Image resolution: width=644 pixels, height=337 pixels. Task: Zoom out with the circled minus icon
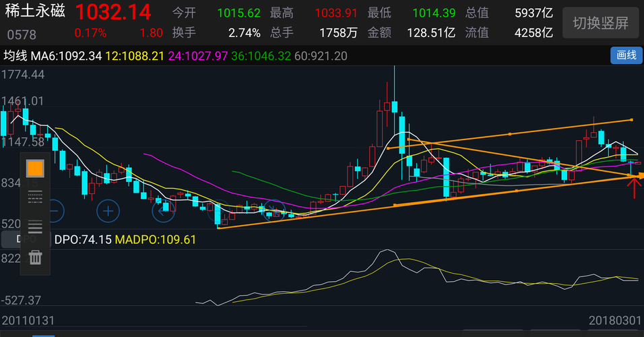(55, 211)
